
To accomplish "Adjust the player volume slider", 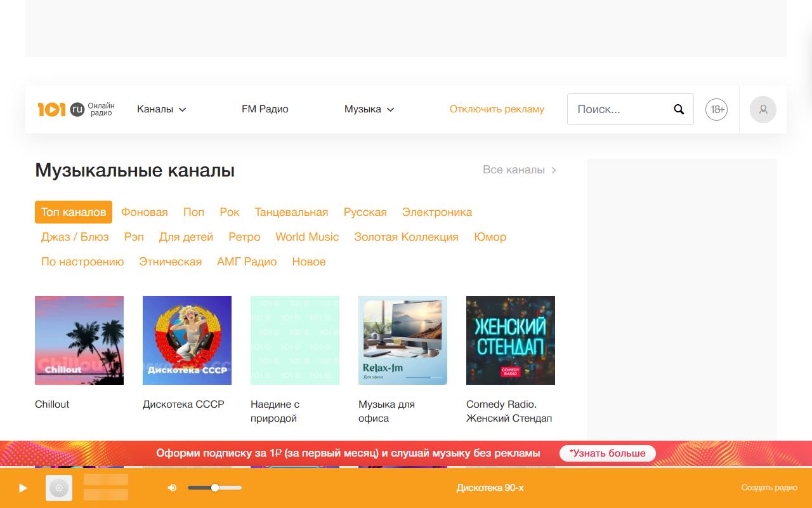I will (214, 488).
